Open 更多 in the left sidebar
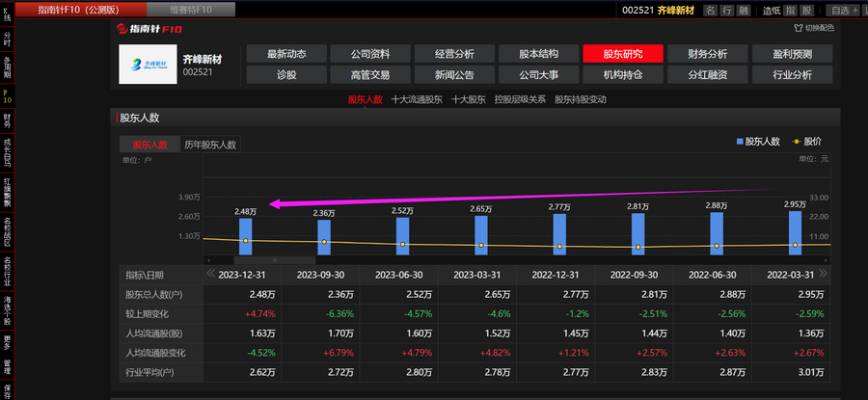Viewport: 868px width, 400px height. click(7, 343)
